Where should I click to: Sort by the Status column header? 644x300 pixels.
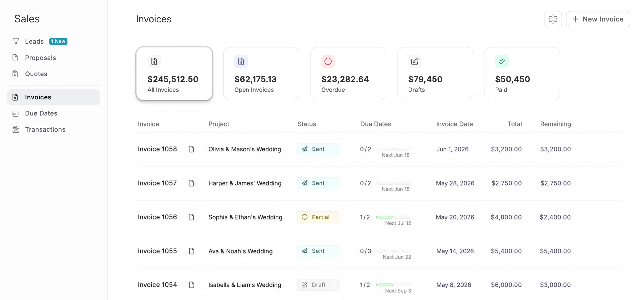pyautogui.click(x=307, y=124)
